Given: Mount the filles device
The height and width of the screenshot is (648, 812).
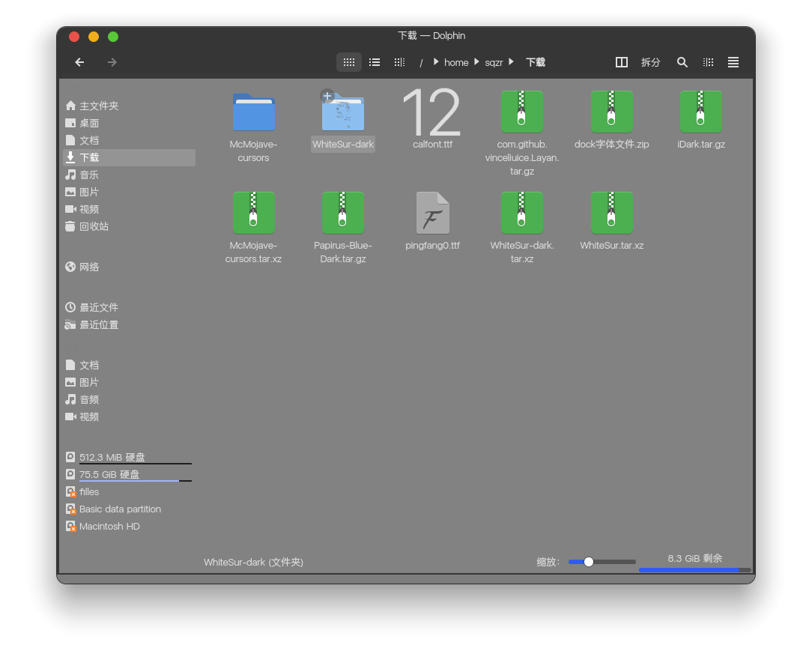Looking at the screenshot, I should [x=129, y=492].
